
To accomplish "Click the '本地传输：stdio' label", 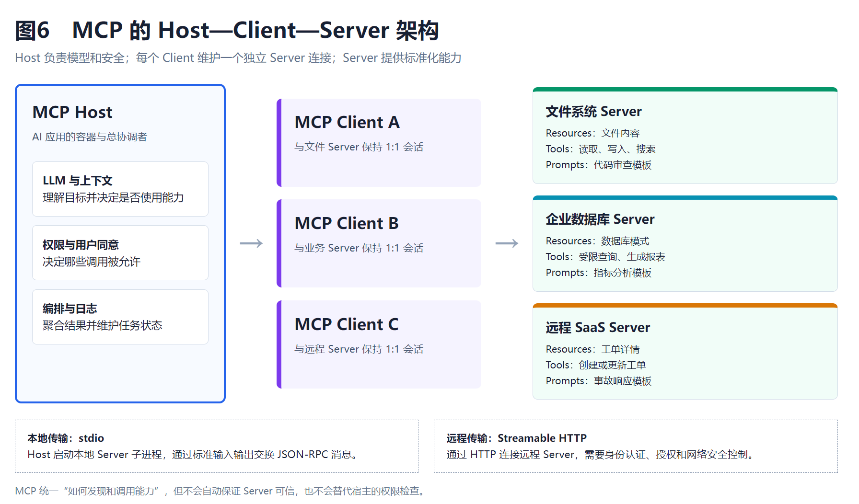I will pos(66,438).
